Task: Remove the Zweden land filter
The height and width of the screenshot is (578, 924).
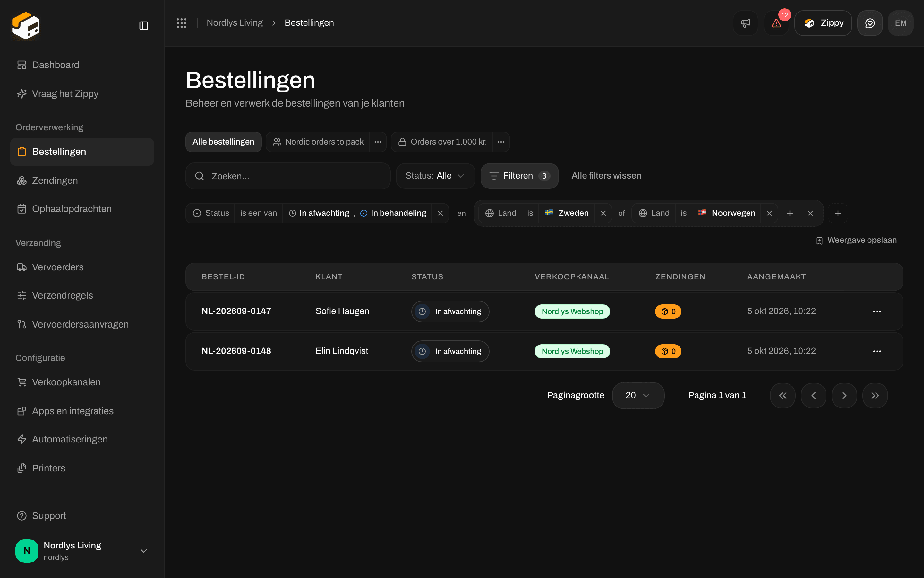Action: click(603, 213)
